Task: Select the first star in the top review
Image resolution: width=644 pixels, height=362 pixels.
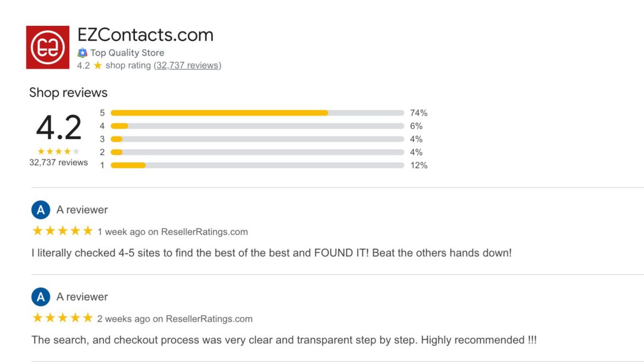Action: (x=36, y=231)
